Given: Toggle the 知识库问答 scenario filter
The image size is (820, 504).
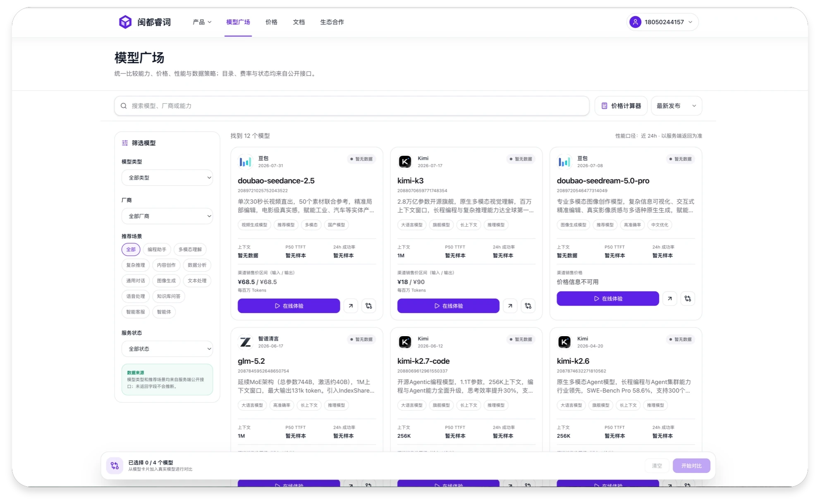Looking at the screenshot, I should point(169,296).
